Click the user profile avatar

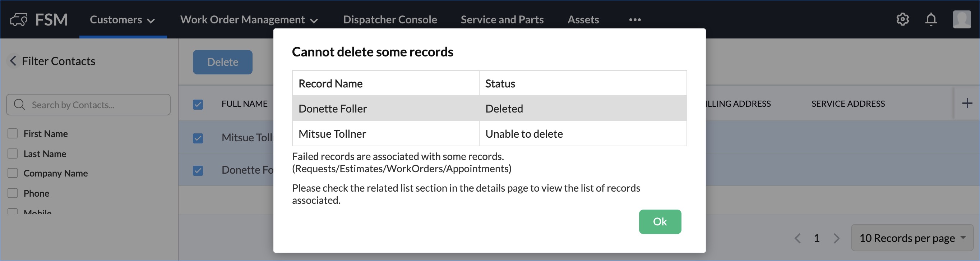(961, 19)
